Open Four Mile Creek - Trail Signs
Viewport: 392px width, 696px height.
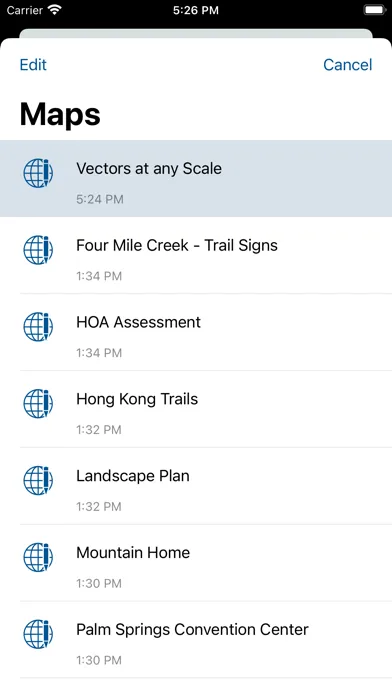tap(196, 255)
